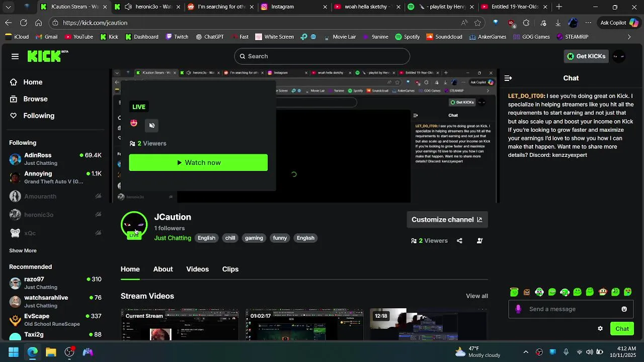Open AdinRoss channel in Following list
Image resolution: width=644 pixels, height=362 pixels.
(x=55, y=159)
